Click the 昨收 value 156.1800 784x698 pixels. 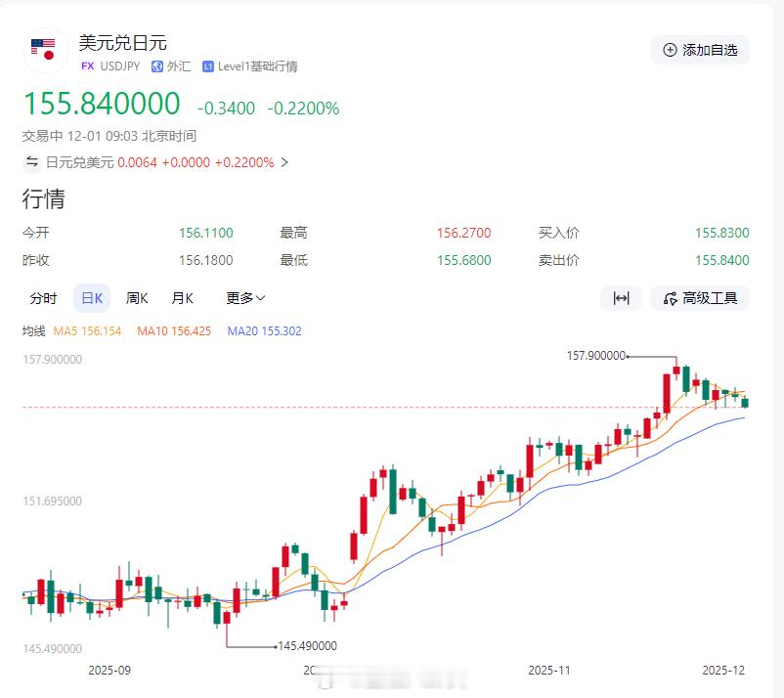(206, 260)
